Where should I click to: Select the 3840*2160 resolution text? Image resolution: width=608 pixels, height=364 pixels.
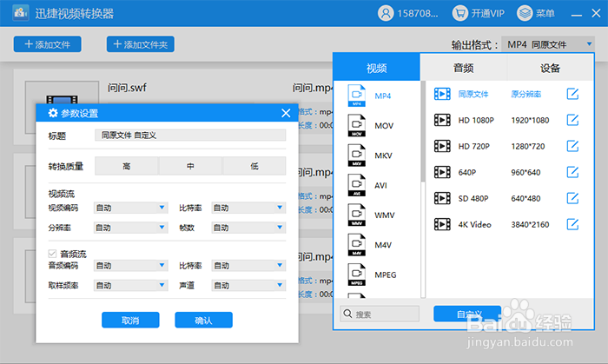coord(530,224)
